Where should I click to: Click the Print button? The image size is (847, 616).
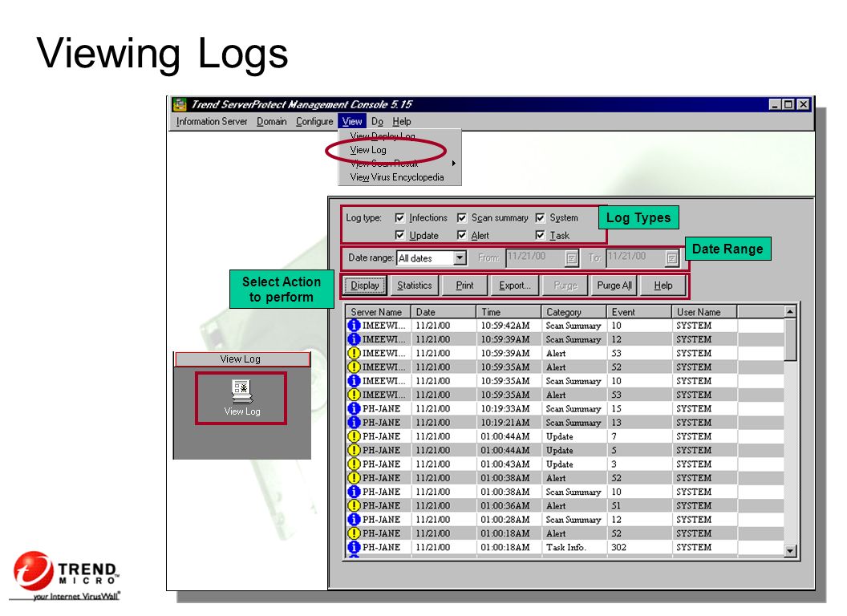coord(464,286)
